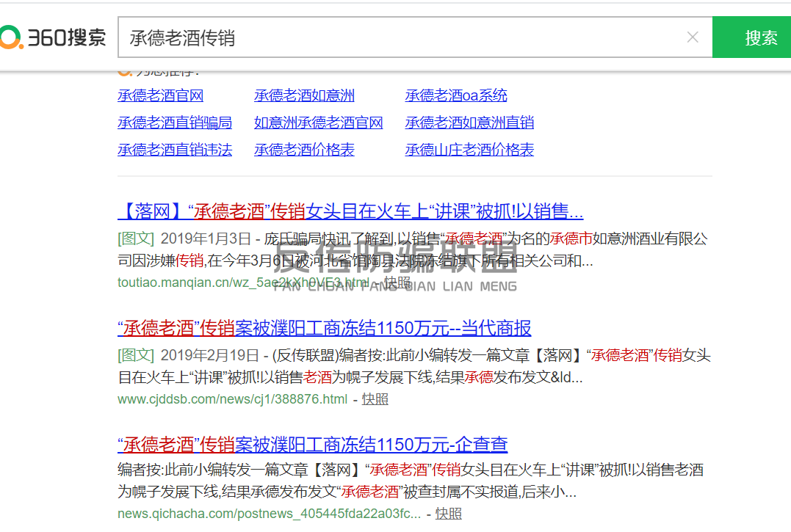Open the 企查查 result title

[x=312, y=445]
